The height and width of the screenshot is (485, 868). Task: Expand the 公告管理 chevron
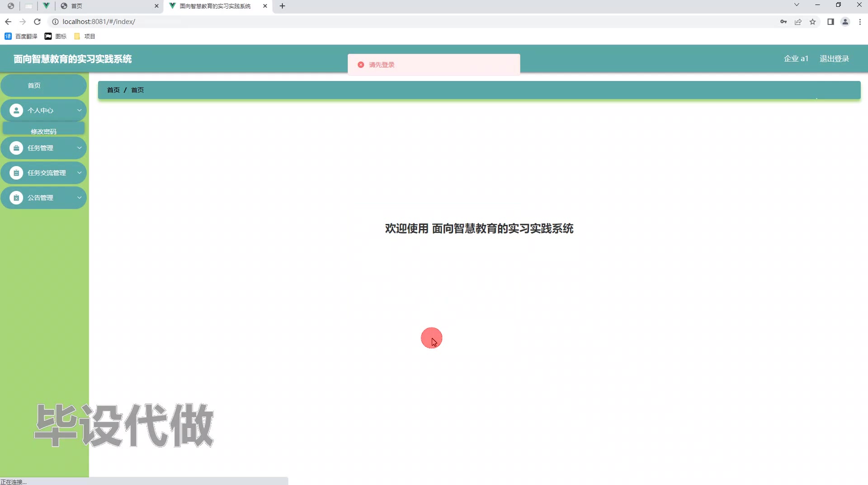point(79,198)
